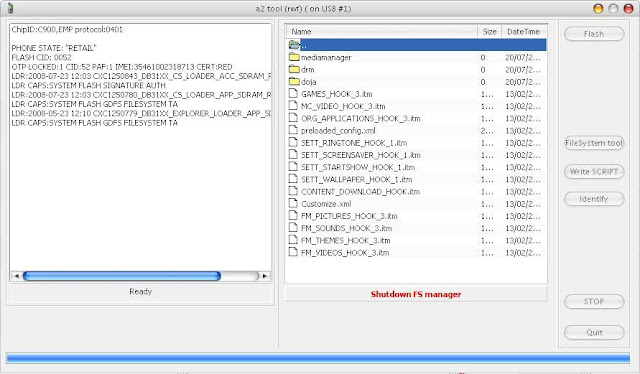640x374 pixels.
Task: Select the SETT_STARTSHOW_HOOK_1.itm file name
Action: pyautogui.click(x=358, y=167)
